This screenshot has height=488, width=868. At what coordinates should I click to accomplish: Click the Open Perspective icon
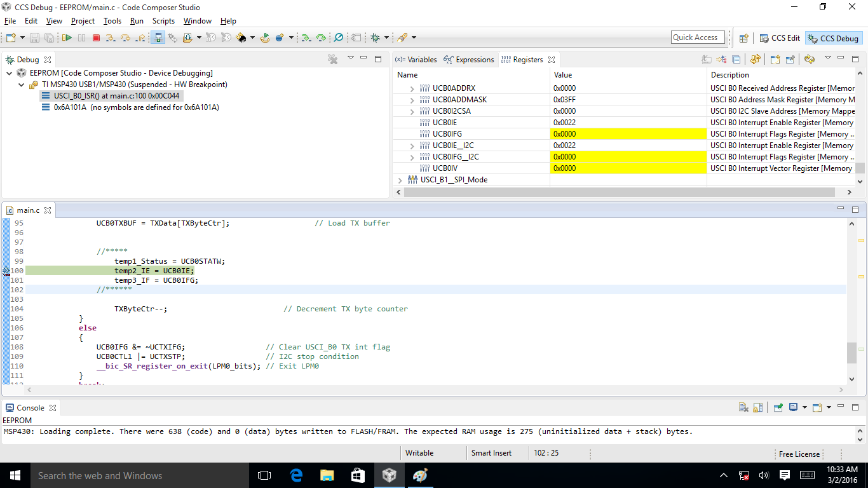pyautogui.click(x=743, y=38)
